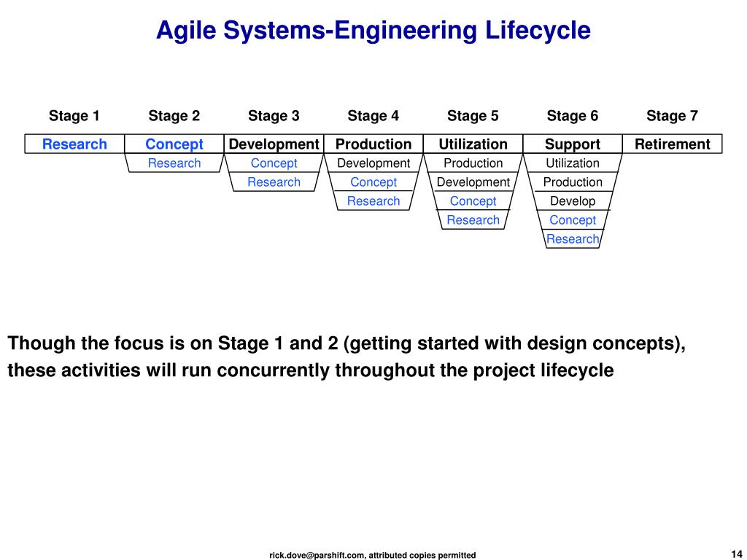Pick 'Concept' in the Stage 5 funnel
747x560 pixels.
473,201
